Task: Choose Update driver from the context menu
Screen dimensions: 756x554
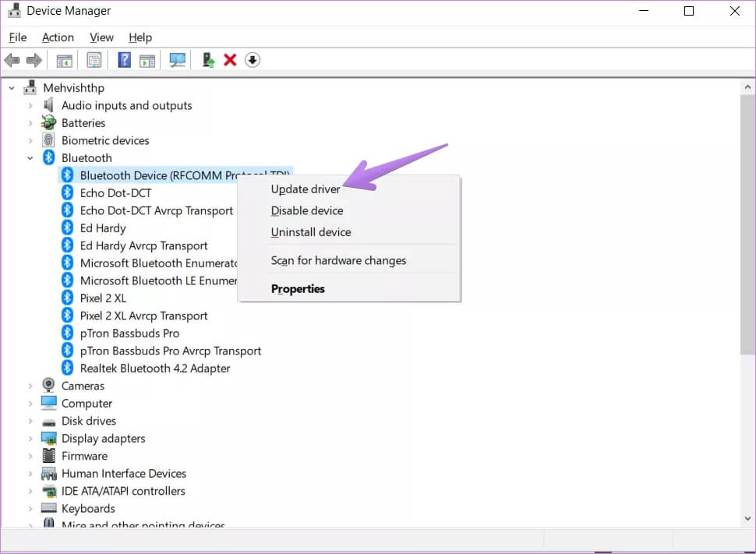Action: point(306,189)
